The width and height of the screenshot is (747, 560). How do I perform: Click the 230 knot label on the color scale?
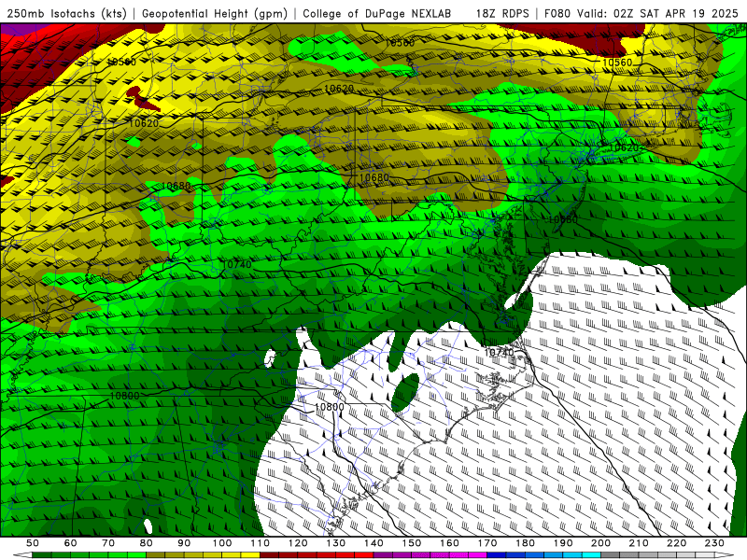(x=714, y=543)
